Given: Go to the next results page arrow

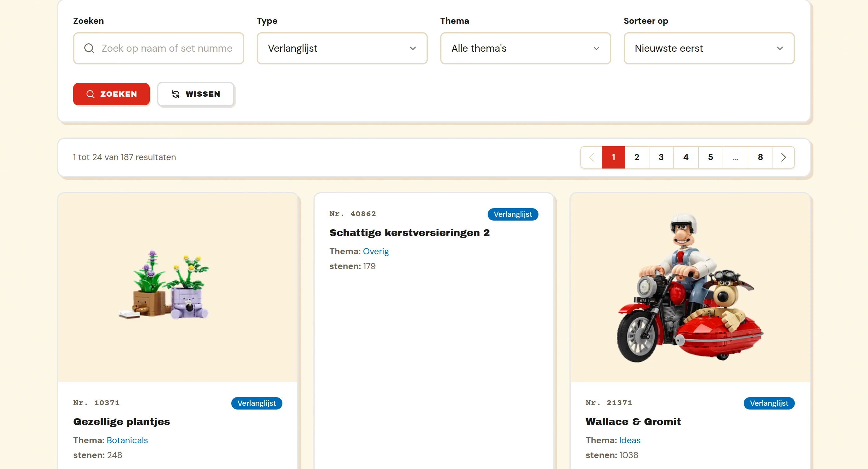Looking at the screenshot, I should (783, 157).
